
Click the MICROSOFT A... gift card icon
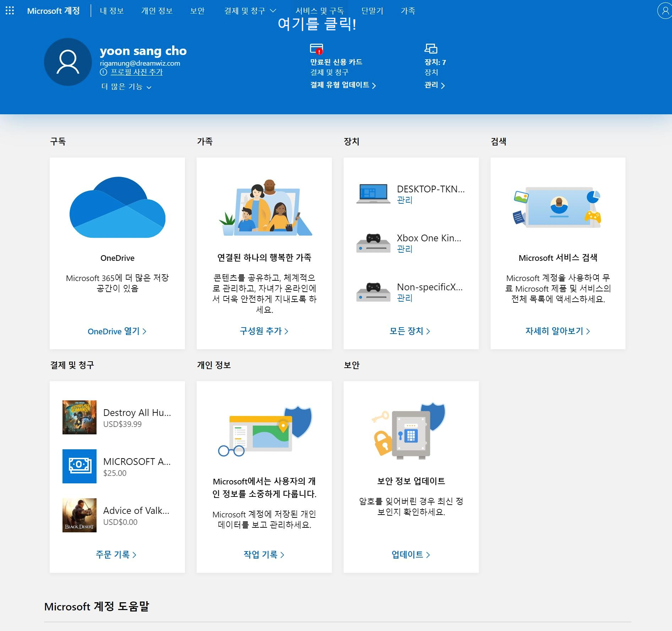point(80,466)
